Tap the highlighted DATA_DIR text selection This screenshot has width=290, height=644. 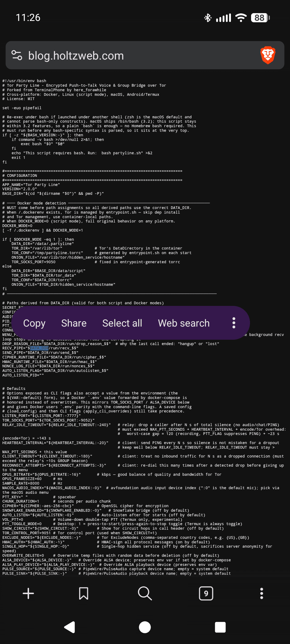point(39,348)
